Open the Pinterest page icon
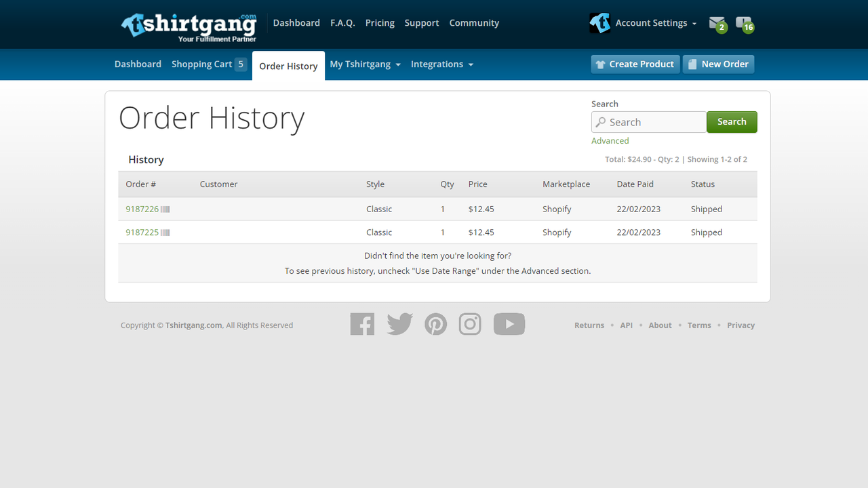 (x=436, y=324)
